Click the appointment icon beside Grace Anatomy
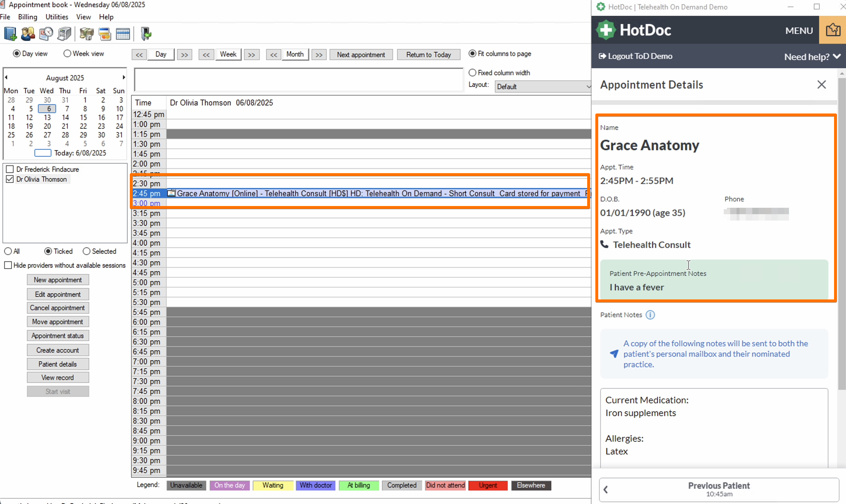This screenshot has width=846, height=504. (x=171, y=193)
